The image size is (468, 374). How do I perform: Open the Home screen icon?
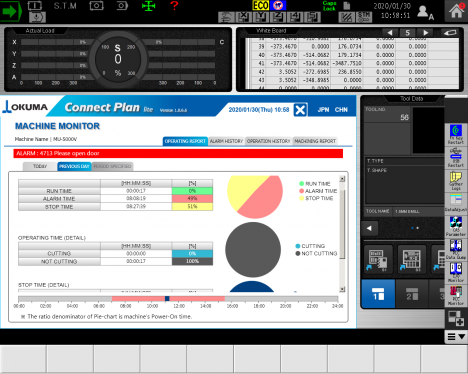456,11
